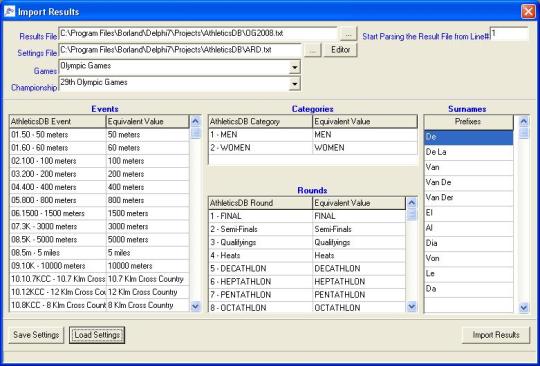Click AthleticsDB Category column header

click(x=260, y=122)
